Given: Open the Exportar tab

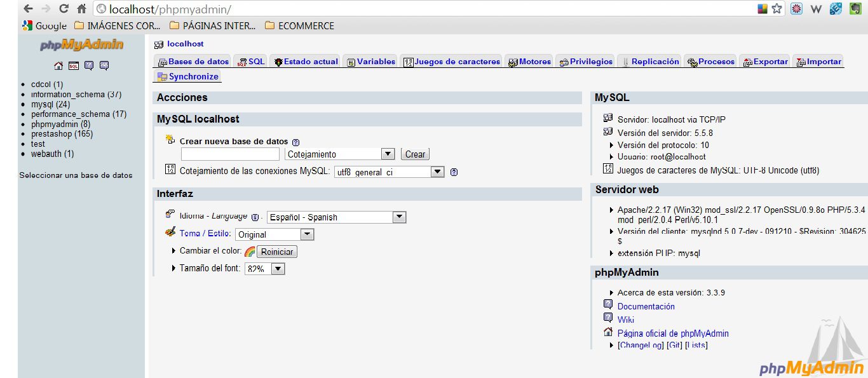Looking at the screenshot, I should pyautogui.click(x=765, y=62).
